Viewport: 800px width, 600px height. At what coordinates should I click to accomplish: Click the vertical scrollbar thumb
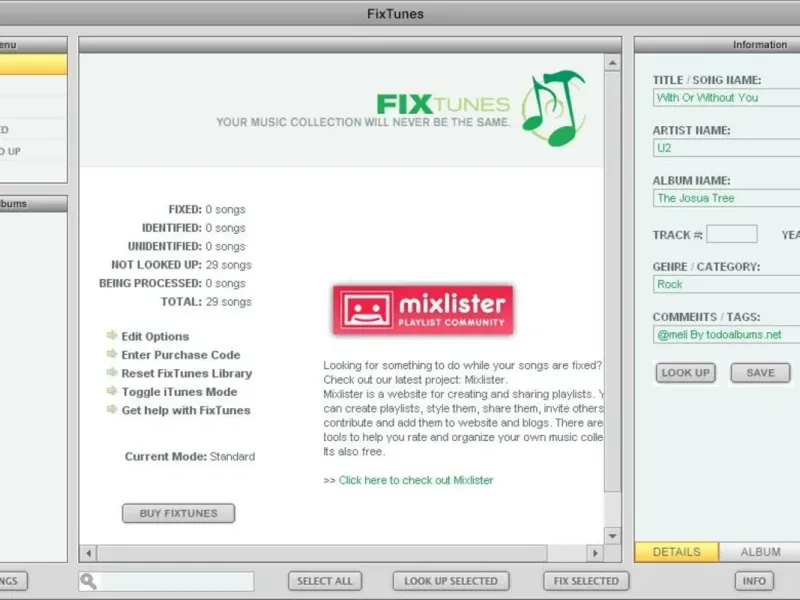[x=612, y=282]
